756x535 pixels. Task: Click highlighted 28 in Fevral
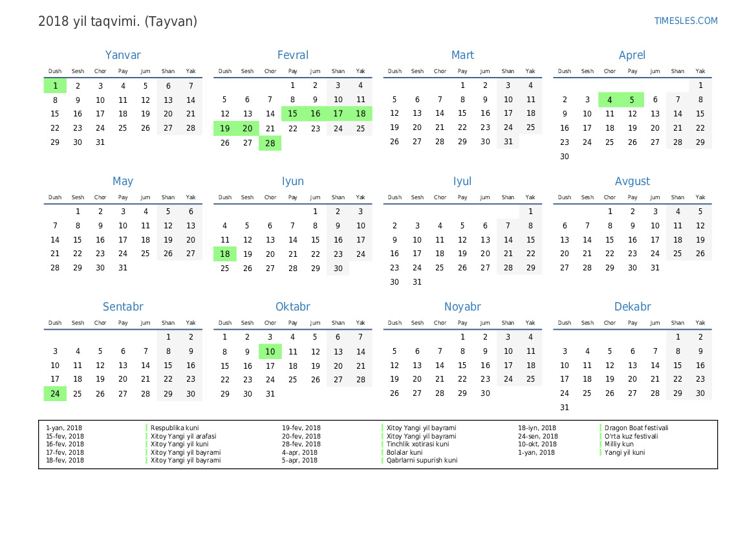point(270,143)
